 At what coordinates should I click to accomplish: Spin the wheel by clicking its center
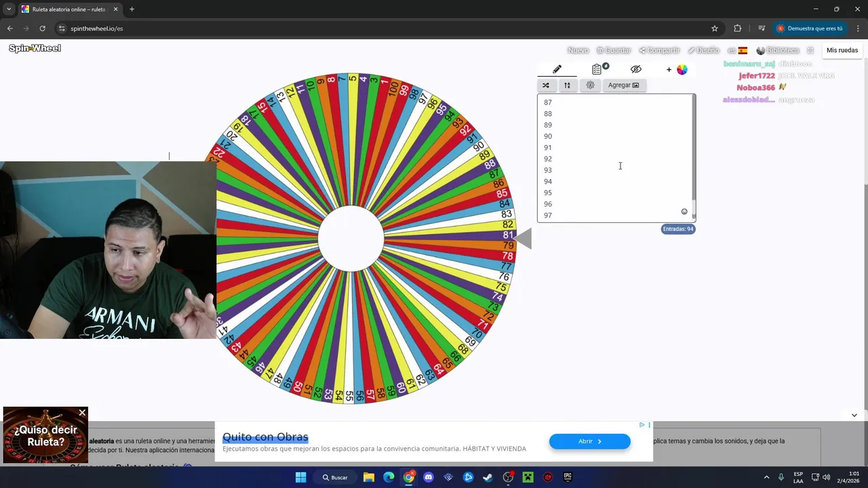pos(351,239)
